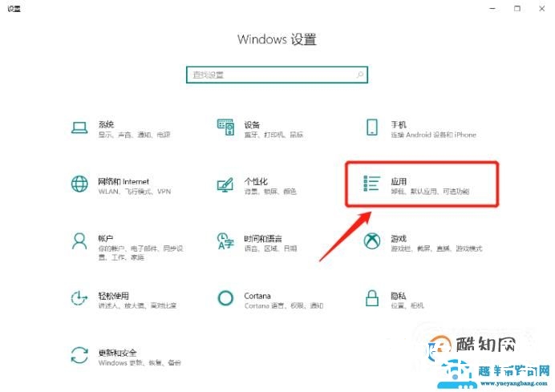
Task: Open the Cortana settings title
Action: click(x=257, y=296)
